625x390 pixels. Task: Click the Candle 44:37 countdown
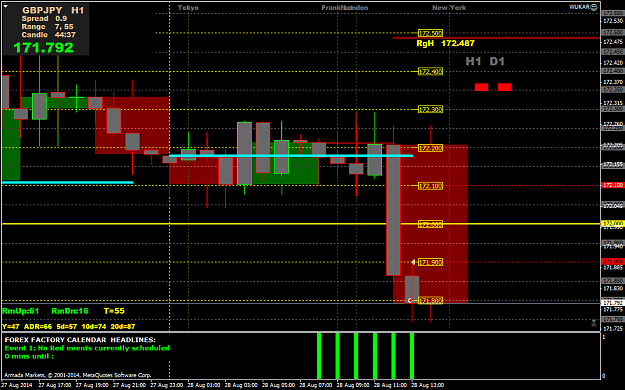49,35
